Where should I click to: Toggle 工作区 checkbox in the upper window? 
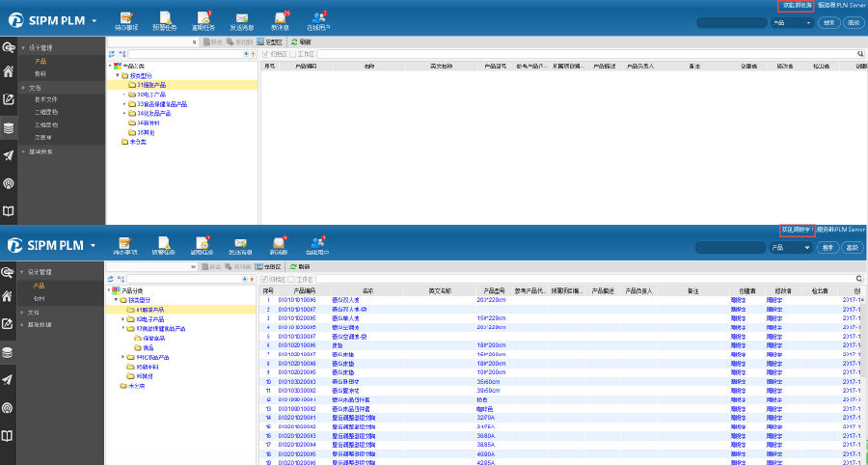(293, 54)
